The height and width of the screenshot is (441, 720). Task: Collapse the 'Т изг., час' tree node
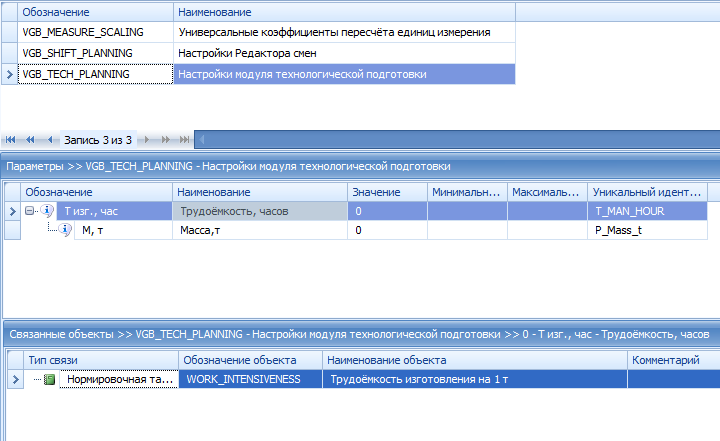[x=31, y=211]
